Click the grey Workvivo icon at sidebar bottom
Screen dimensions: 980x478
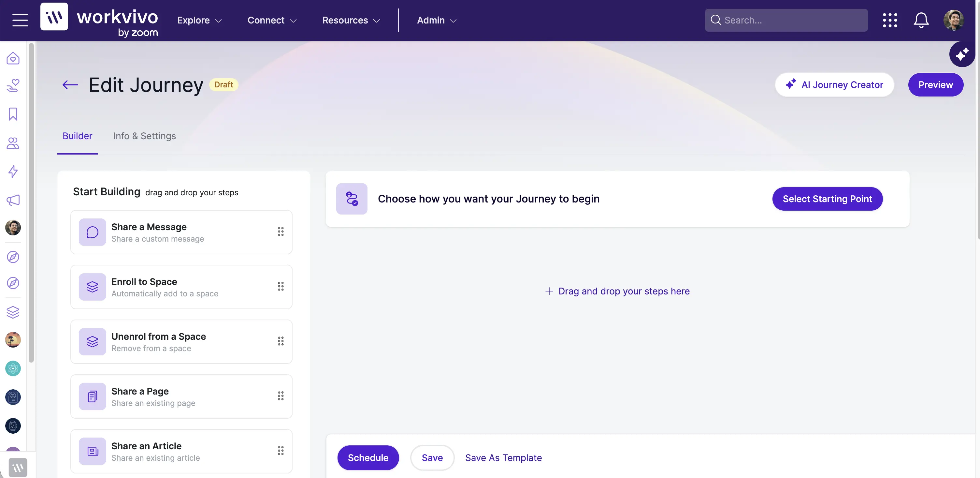click(18, 467)
